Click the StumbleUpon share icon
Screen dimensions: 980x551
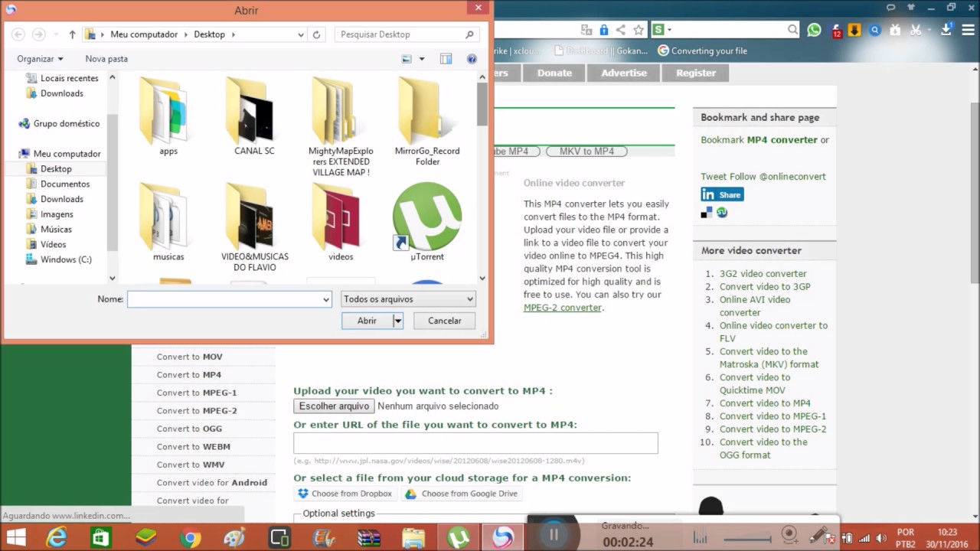721,213
